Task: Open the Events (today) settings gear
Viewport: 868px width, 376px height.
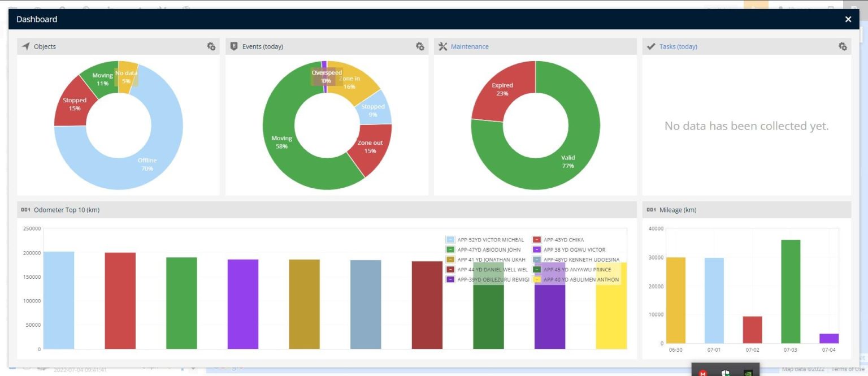Action: (419, 46)
